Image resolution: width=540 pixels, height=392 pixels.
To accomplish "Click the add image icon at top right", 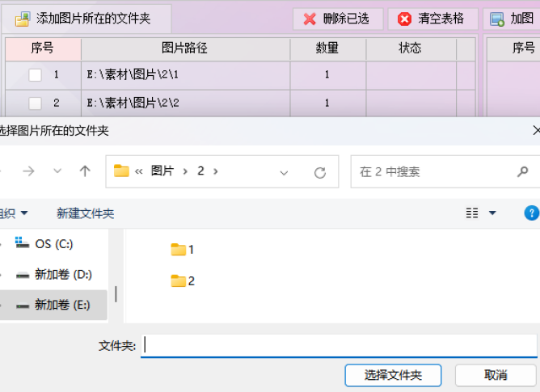I will tap(497, 19).
